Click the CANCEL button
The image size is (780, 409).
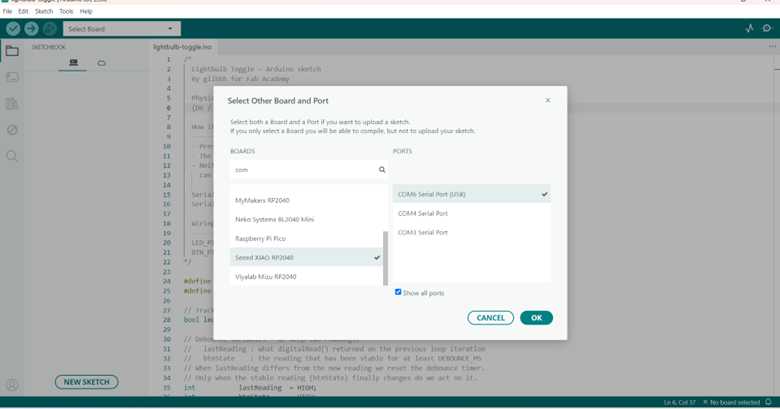pyautogui.click(x=490, y=317)
